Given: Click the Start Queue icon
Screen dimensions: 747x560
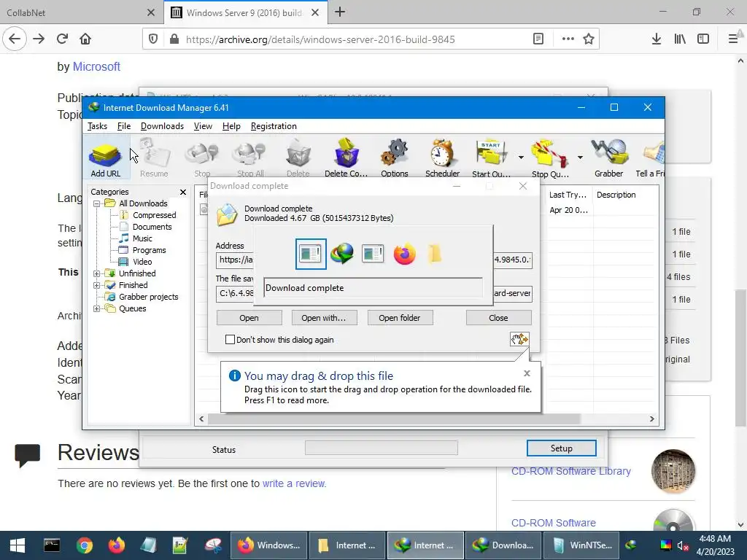Looking at the screenshot, I should (491, 160).
